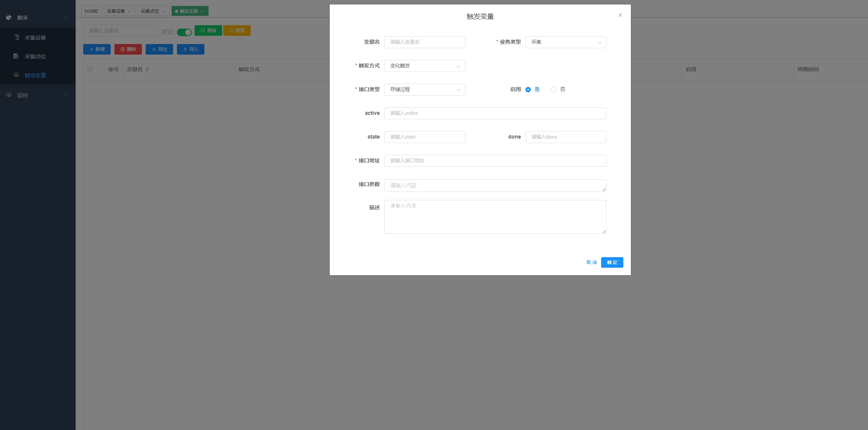Open 触发变量 in the sidebar

point(38,75)
